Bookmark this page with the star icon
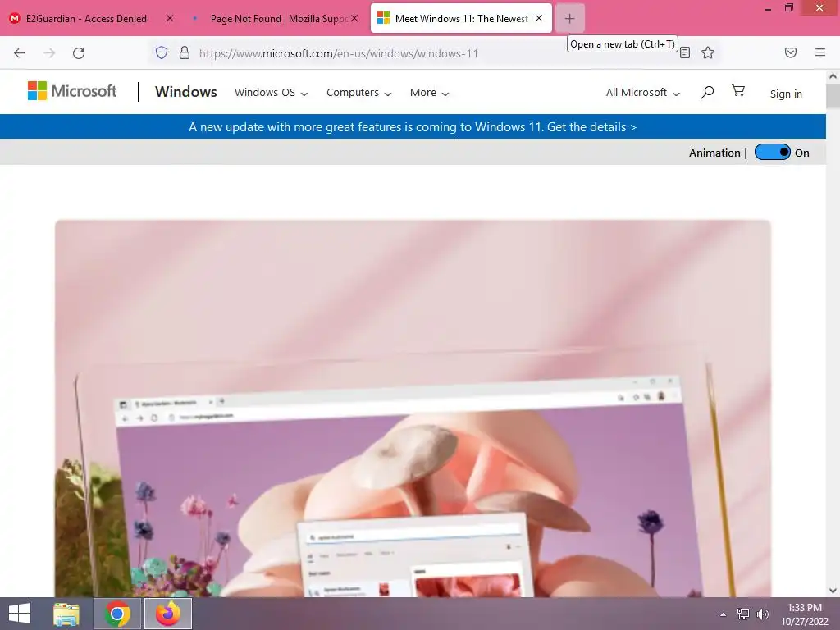Image resolution: width=840 pixels, height=630 pixels. 708,52
